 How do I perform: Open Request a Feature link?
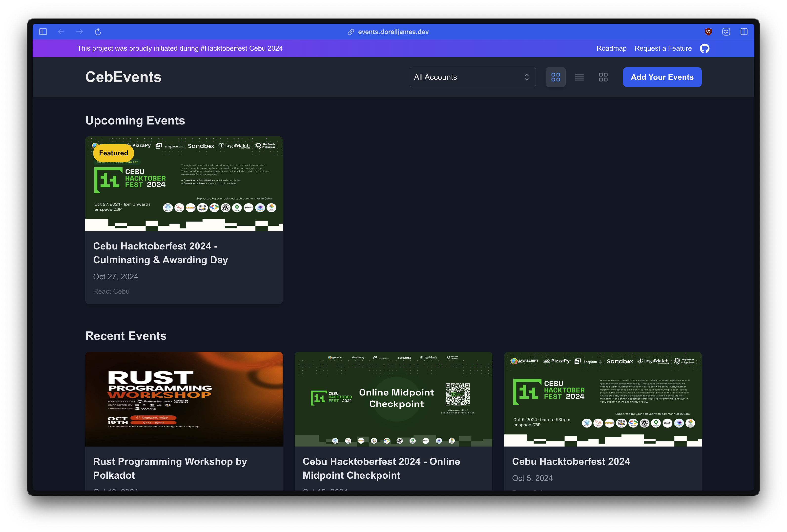click(x=663, y=48)
